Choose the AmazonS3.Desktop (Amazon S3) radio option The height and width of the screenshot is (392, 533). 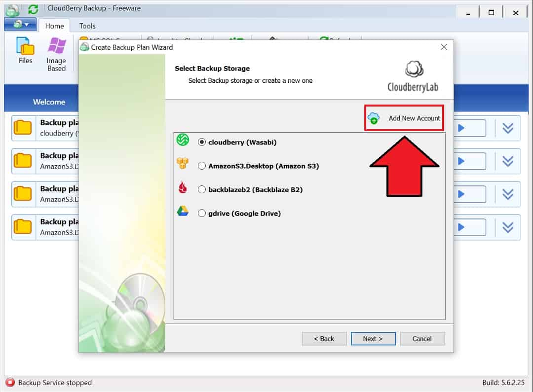pyautogui.click(x=202, y=166)
